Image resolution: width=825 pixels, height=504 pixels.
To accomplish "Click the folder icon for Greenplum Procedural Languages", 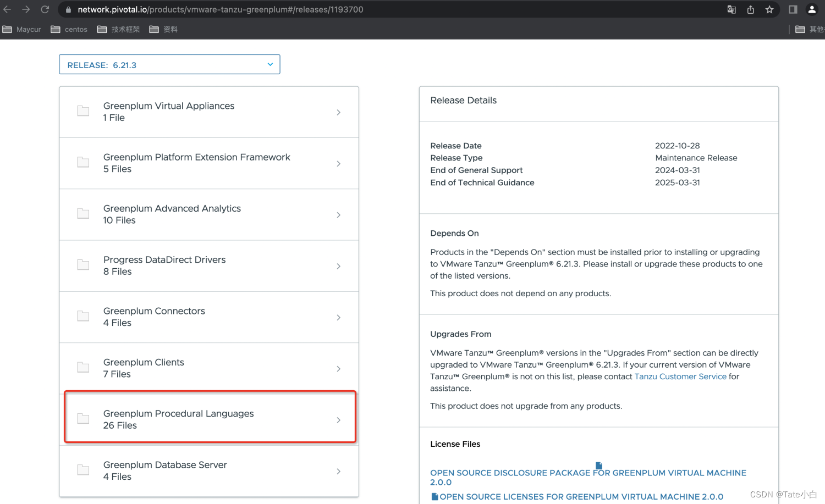I will point(83,419).
